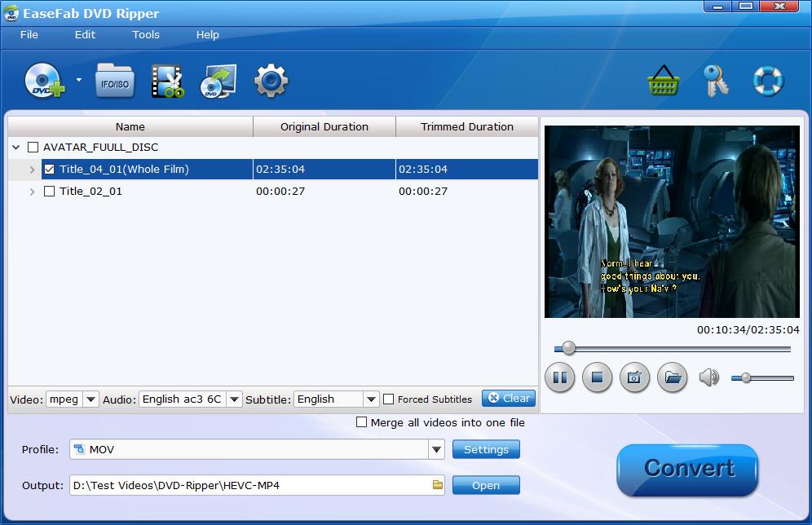Screen dimensions: 812x525
Task: Click the keys register icon
Action: (716, 81)
